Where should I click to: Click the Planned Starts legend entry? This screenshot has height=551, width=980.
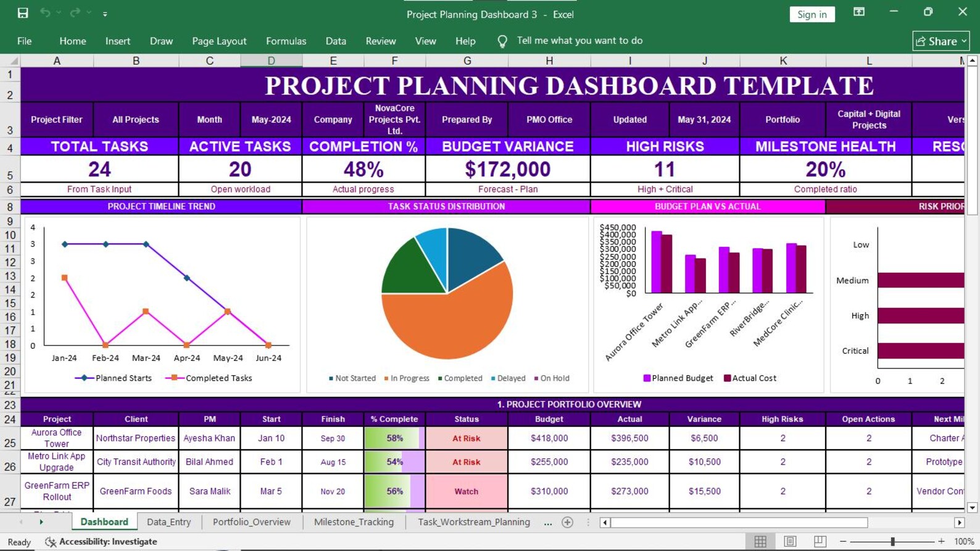point(114,378)
